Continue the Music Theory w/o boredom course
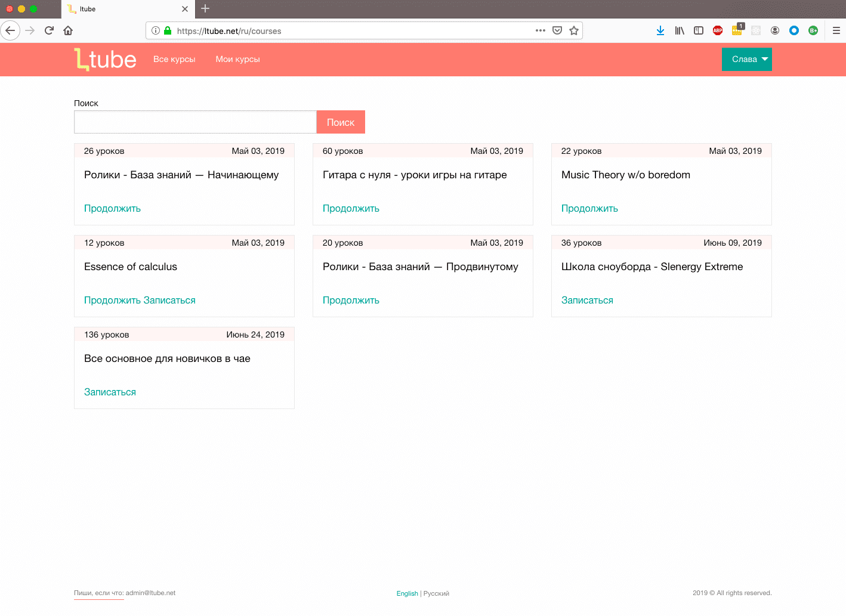This screenshot has height=616, width=846. [589, 209]
